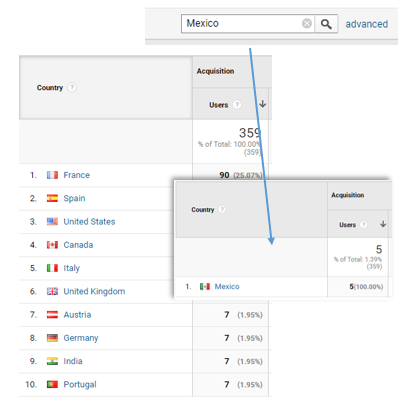Open the France country link
406x415 pixels.
[x=77, y=175]
